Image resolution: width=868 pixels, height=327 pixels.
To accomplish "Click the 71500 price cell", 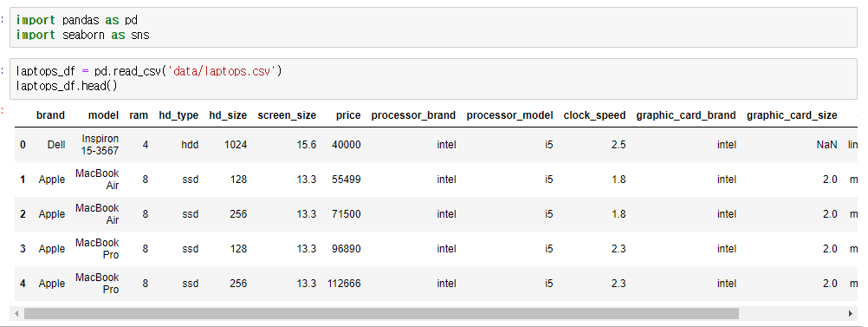I will (347, 214).
